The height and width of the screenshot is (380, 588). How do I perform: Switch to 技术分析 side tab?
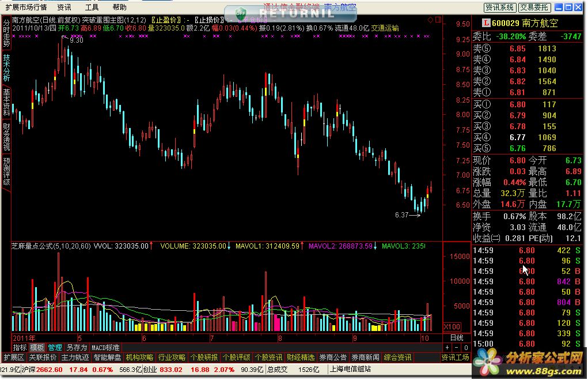(6, 68)
